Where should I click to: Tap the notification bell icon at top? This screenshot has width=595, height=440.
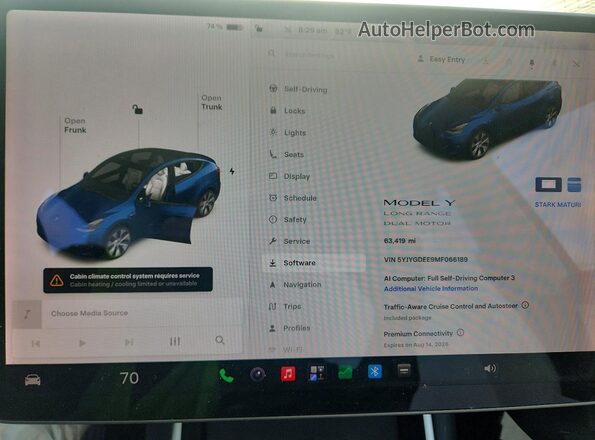click(531, 64)
